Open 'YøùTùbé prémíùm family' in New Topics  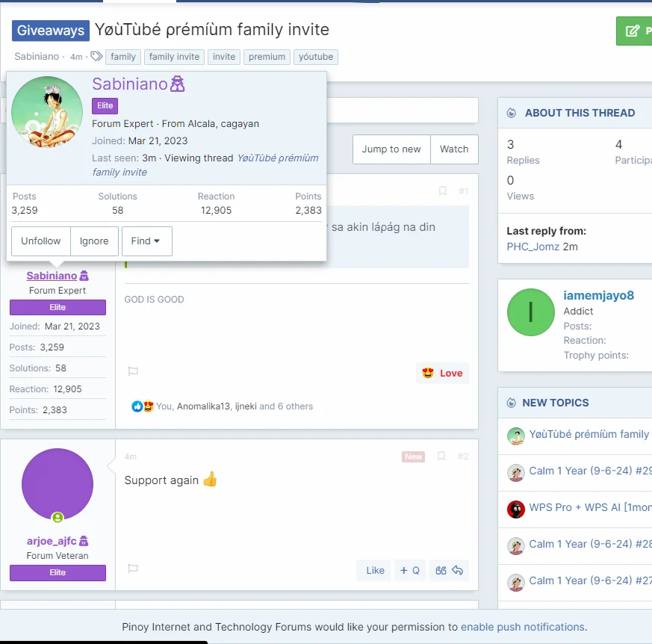(590, 434)
